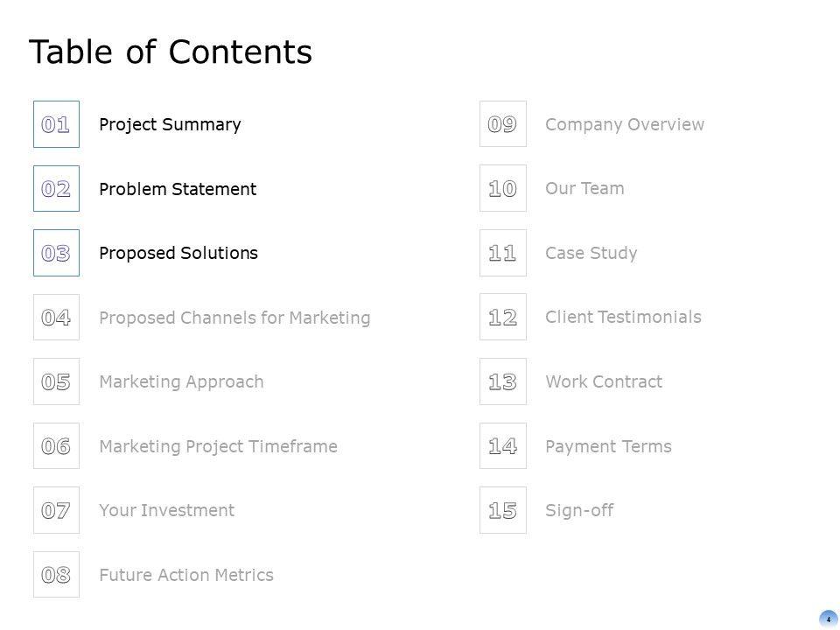Click the 08 number box
The image size is (840, 630).
click(x=56, y=575)
